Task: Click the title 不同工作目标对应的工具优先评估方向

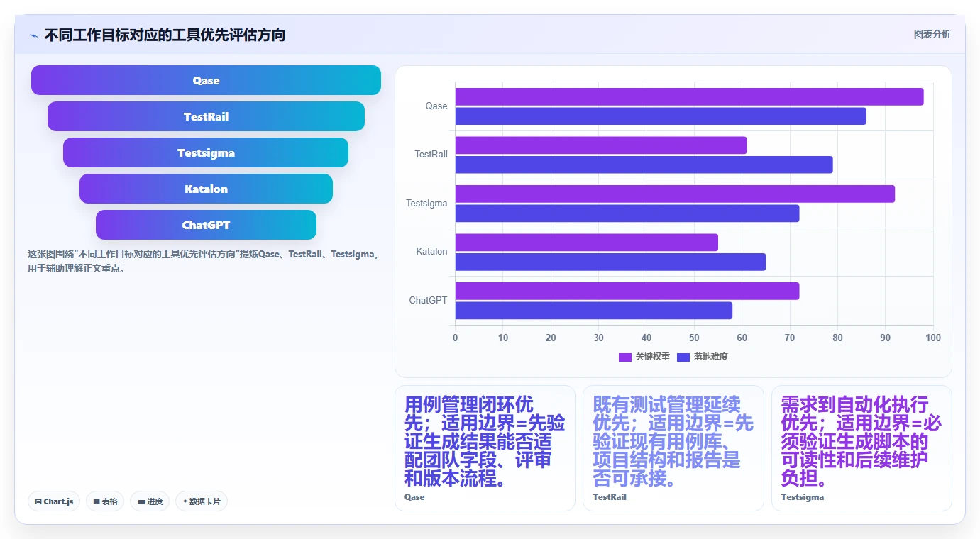Action: pyautogui.click(x=165, y=35)
